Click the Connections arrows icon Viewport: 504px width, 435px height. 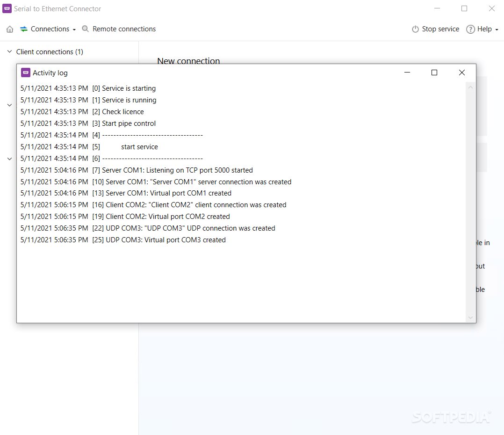coord(24,29)
